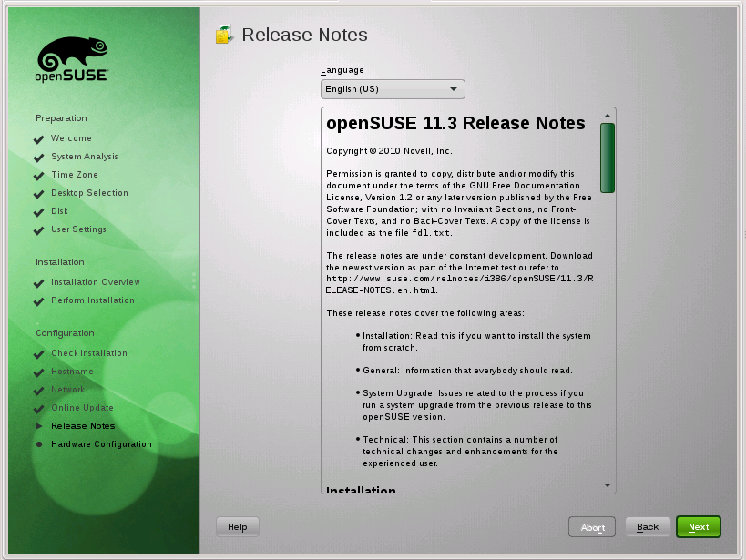The image size is (746, 560).
Task: Open Help for the release notes
Action: 238,527
